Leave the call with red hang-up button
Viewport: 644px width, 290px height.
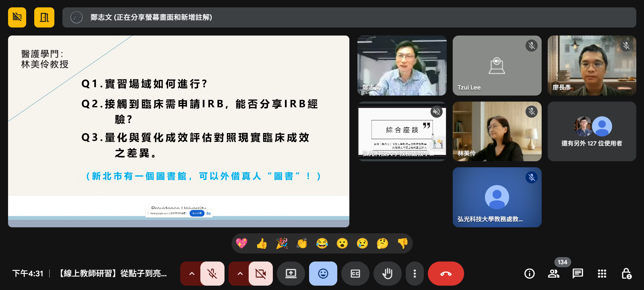[x=446, y=274]
